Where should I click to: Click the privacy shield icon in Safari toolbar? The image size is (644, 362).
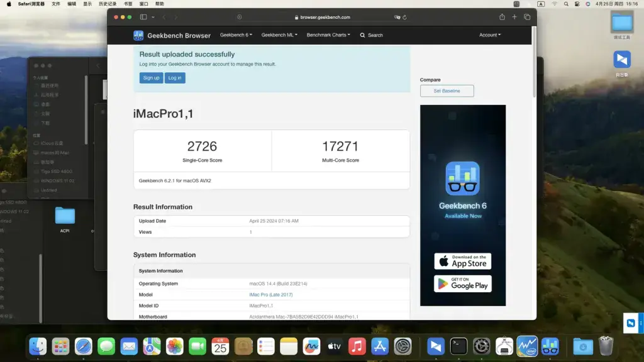[x=240, y=17]
